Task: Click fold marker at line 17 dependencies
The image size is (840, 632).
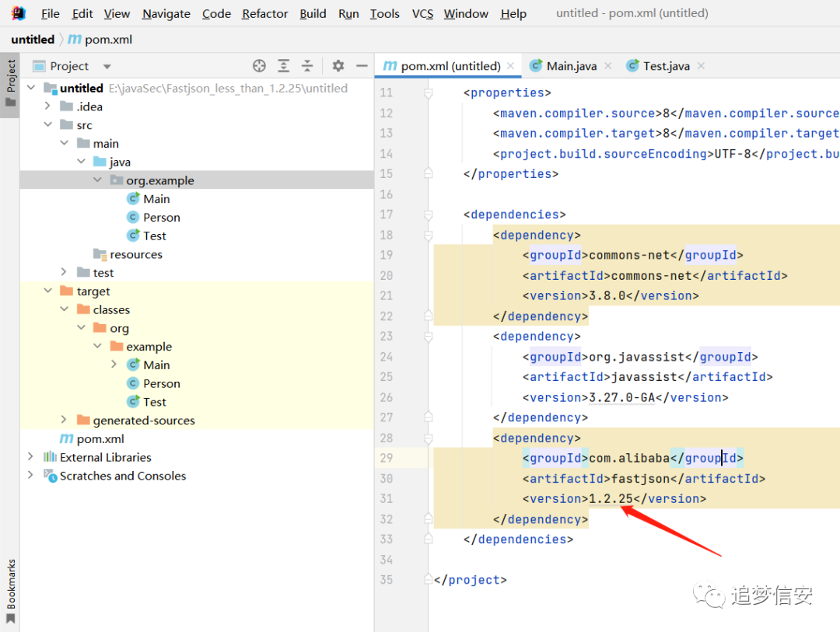Action: point(428,215)
